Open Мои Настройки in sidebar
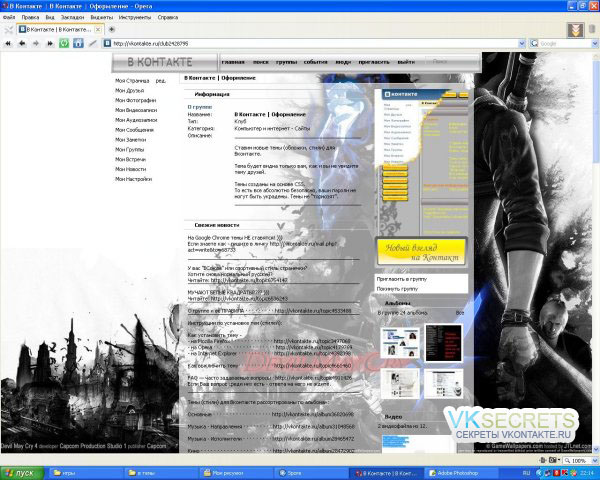The height and width of the screenshot is (480, 600). point(134,179)
